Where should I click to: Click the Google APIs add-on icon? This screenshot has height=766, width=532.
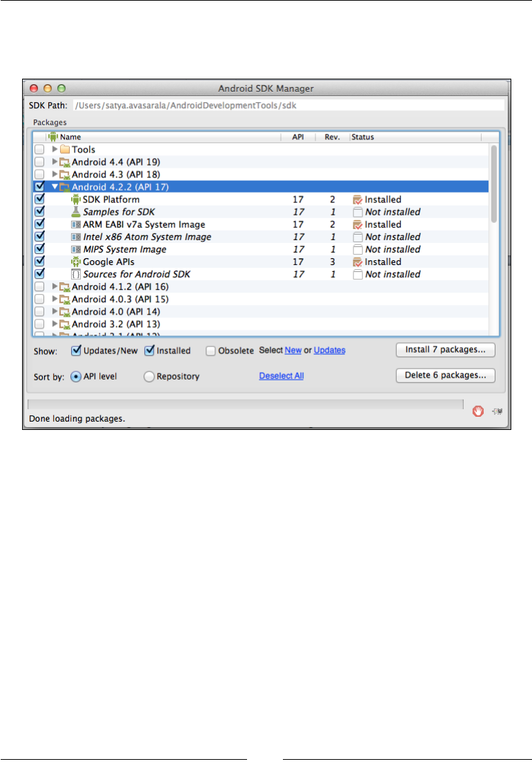pos(76,262)
